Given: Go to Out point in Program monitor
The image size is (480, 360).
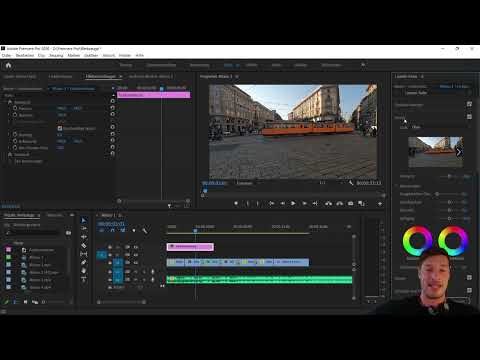Looking at the screenshot, I should tap(315, 203).
